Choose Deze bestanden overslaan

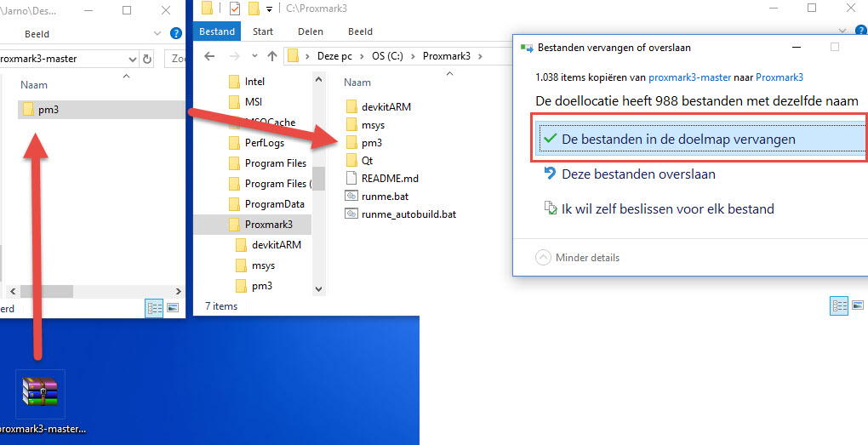coord(630,174)
